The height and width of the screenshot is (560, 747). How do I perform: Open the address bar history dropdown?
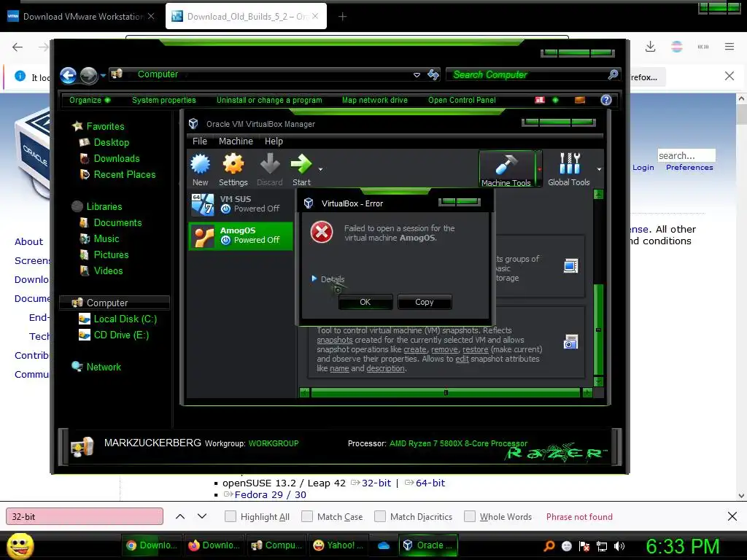point(417,75)
